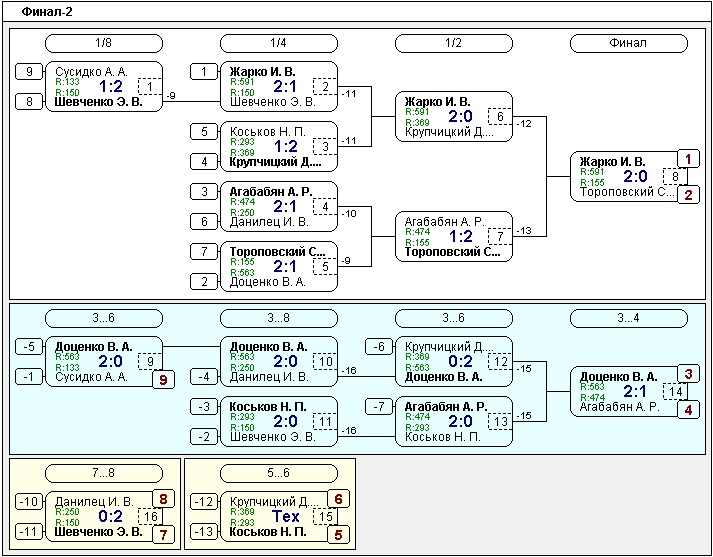This screenshot has height=557, width=713.
Task: Click the R:133 rating in the 1/8 match
Action: (68, 82)
